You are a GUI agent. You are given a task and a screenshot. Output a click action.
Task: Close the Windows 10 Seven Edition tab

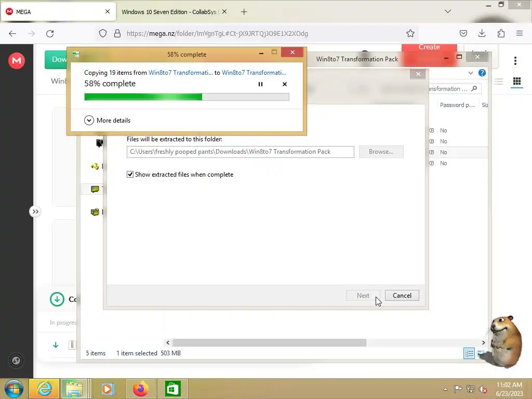[x=224, y=11]
